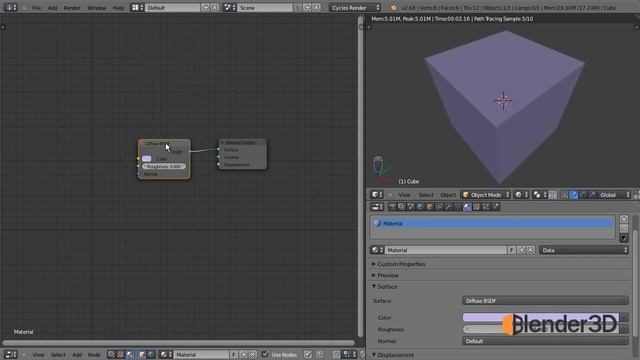The width and height of the screenshot is (640, 360).
Task: Open the Physics properties tab
Action: pyautogui.click(x=496, y=207)
